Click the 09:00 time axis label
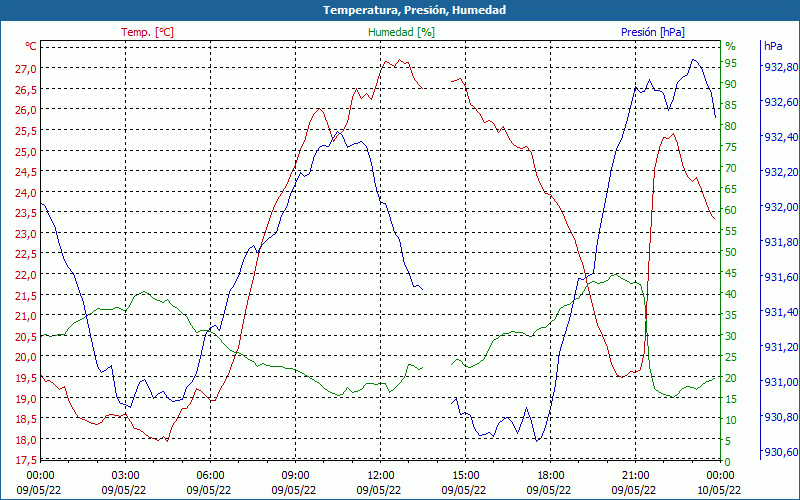800x500 pixels. 295,476
